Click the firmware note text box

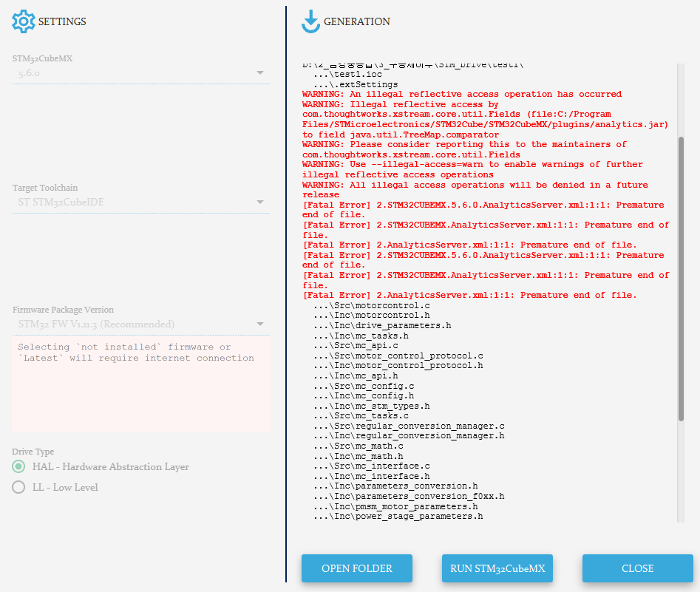pyautogui.click(x=141, y=384)
